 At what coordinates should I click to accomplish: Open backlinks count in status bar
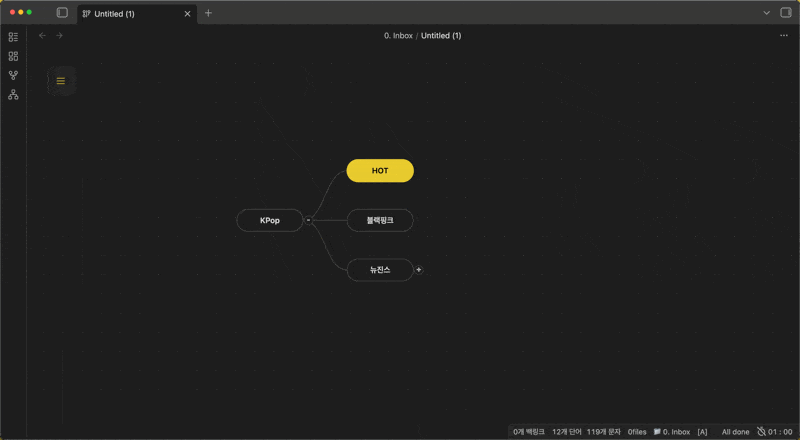(529, 432)
